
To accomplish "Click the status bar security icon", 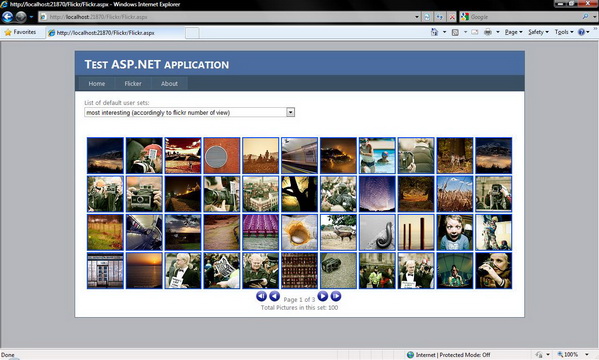I will tap(539, 355).
